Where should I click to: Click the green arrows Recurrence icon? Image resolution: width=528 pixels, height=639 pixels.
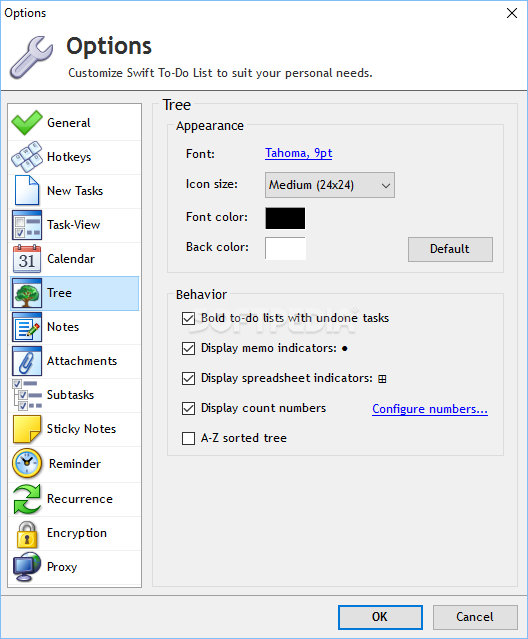coord(27,499)
